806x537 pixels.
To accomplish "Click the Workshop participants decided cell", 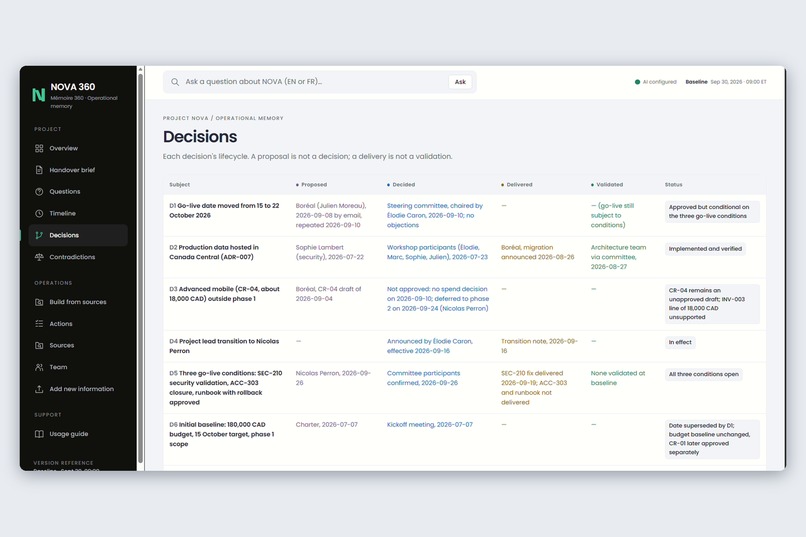I will coord(437,252).
